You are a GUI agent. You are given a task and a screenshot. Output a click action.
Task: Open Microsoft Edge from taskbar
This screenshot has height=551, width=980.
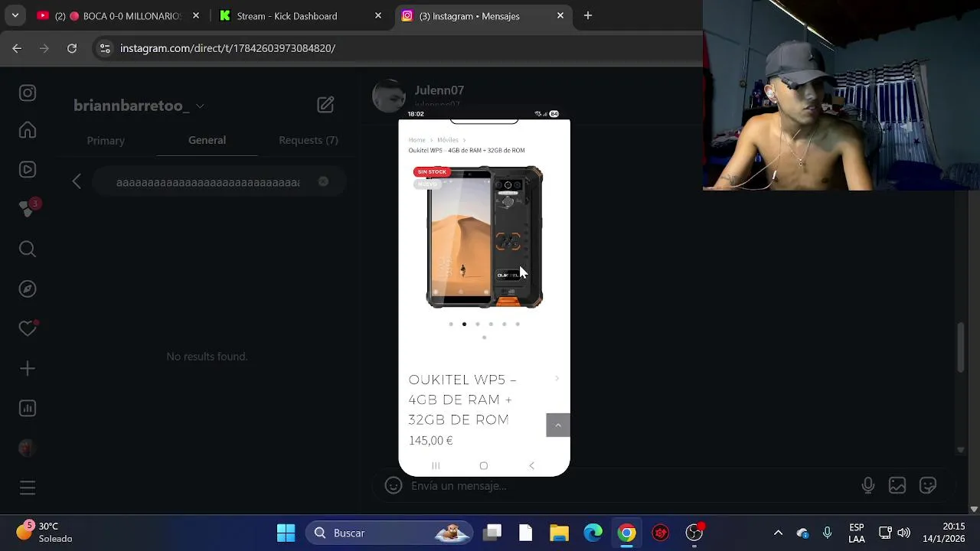(x=593, y=533)
